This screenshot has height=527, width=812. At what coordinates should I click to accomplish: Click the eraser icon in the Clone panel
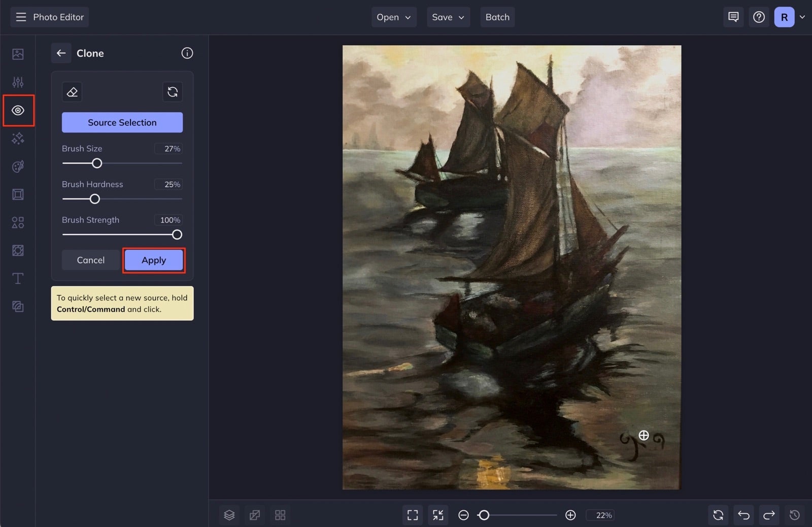[x=72, y=91]
